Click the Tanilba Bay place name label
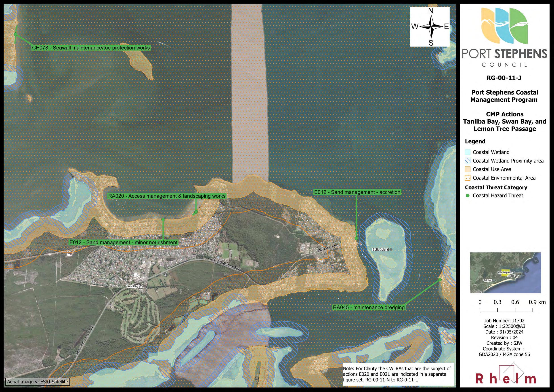 pos(135,286)
